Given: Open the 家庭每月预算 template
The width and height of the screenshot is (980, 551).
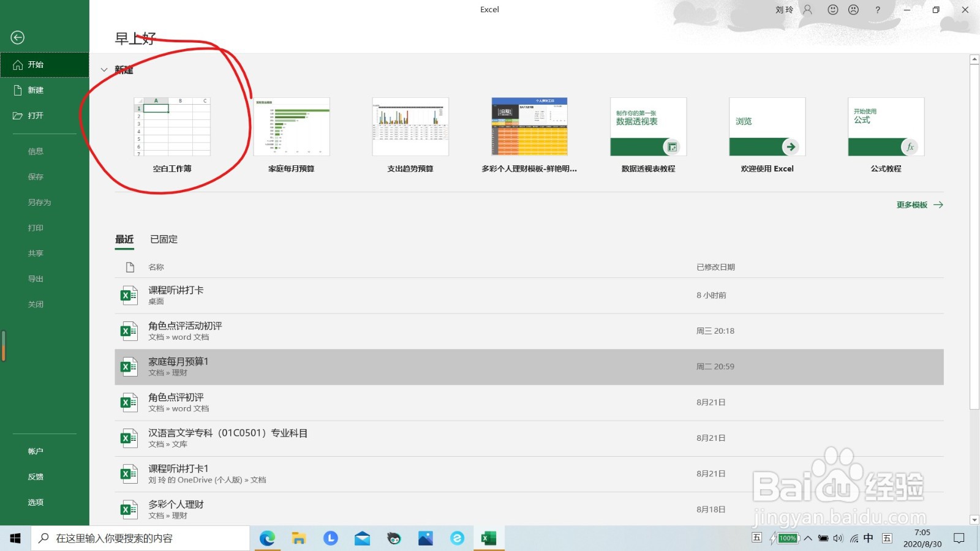Looking at the screenshot, I should [292, 135].
